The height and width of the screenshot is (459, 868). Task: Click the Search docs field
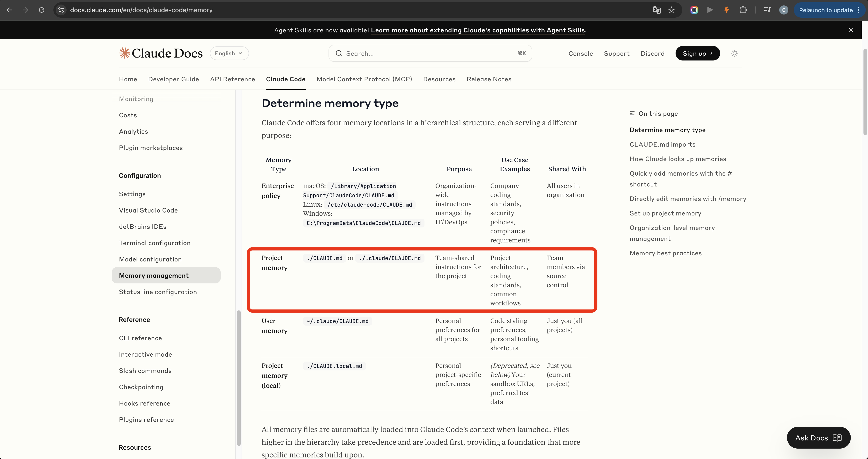(x=430, y=53)
